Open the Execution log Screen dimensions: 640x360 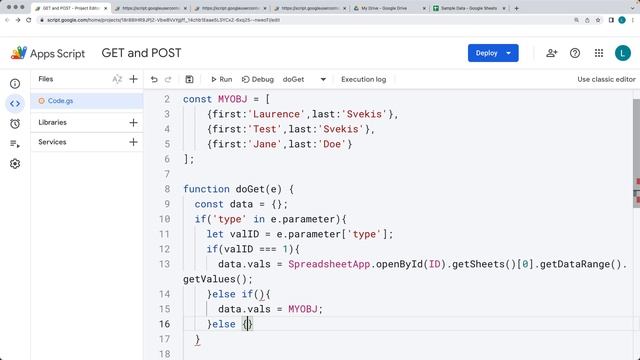tap(363, 80)
